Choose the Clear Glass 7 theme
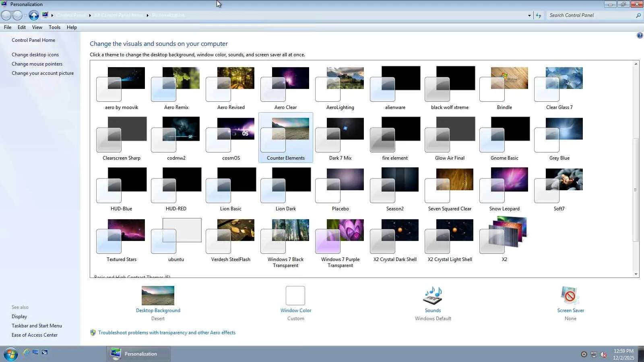Viewport: 644px width, 362px height. tap(559, 88)
